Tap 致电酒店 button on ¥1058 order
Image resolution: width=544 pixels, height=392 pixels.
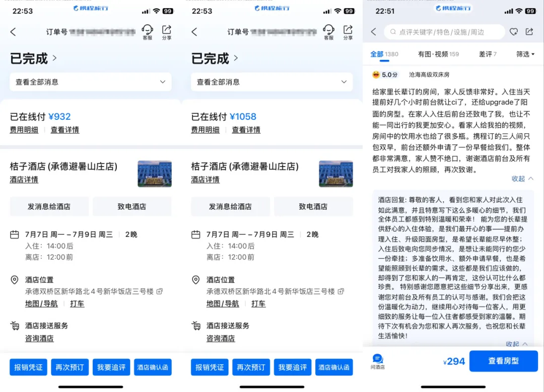(x=313, y=207)
